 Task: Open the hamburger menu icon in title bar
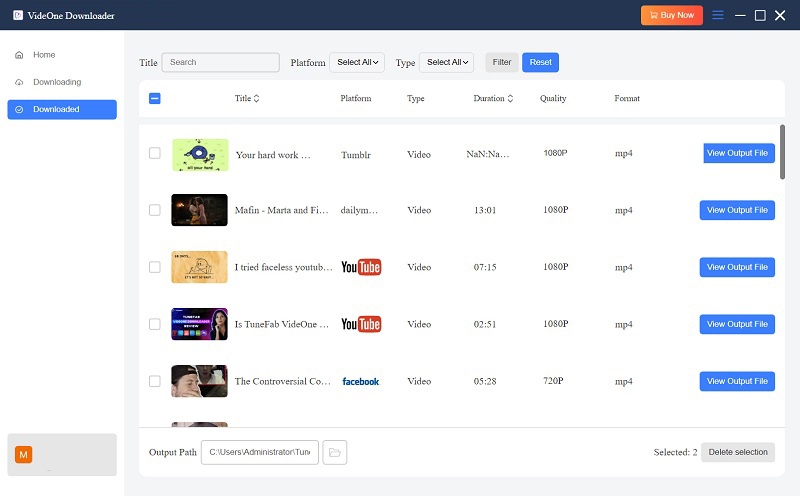[717, 15]
